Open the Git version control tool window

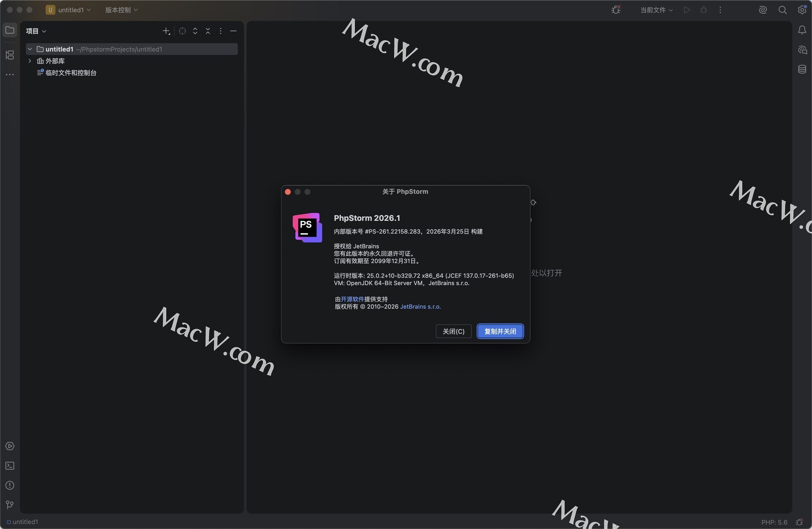(x=10, y=504)
